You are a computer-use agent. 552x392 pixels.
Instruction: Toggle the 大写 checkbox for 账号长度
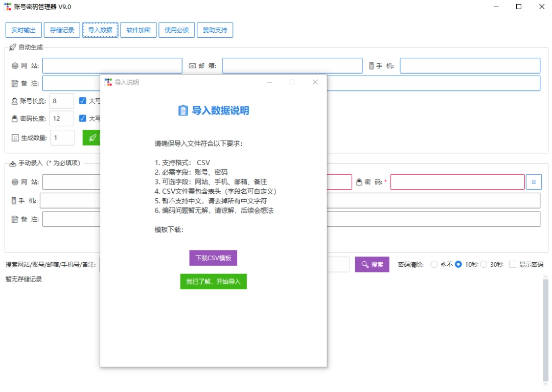(x=83, y=101)
